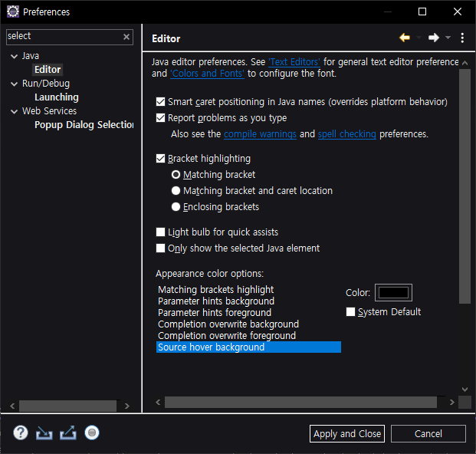Click the Help question mark icon
The width and height of the screenshot is (476, 454).
coord(21,433)
